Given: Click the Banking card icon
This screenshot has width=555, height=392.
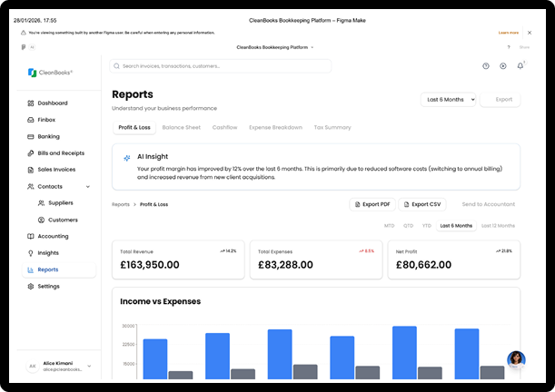Looking at the screenshot, I should pos(30,136).
